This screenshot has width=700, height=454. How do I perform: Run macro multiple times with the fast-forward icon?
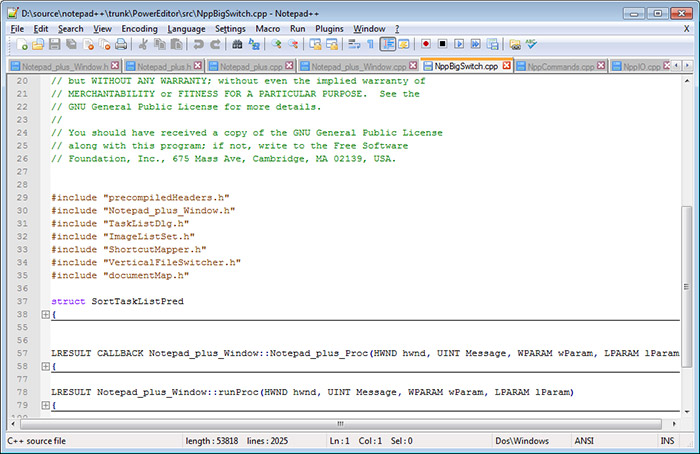pos(476,44)
